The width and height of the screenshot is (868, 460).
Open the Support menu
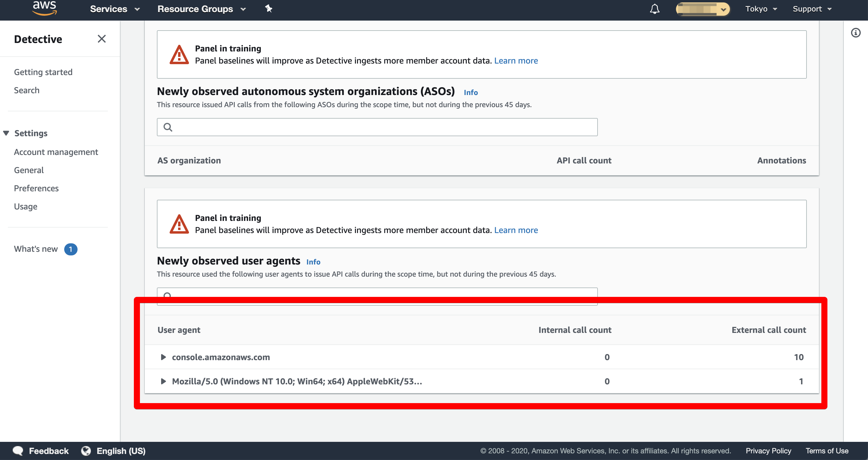(812, 9)
